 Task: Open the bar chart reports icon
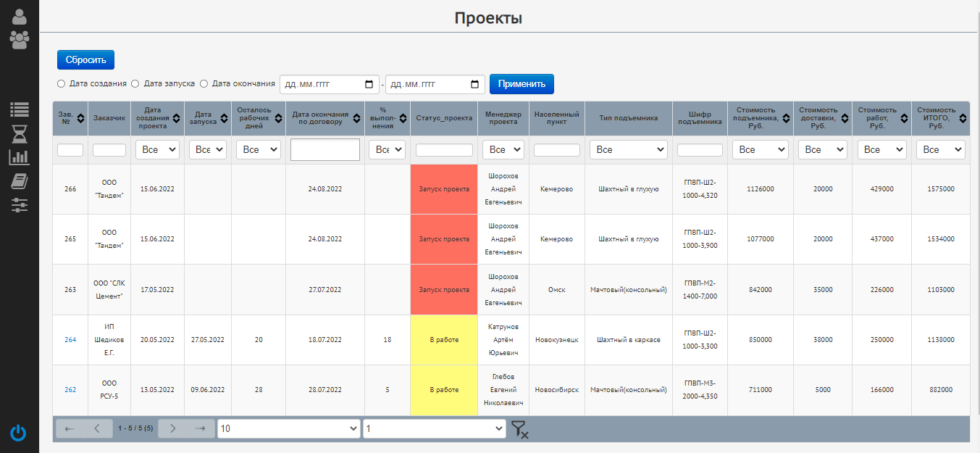(20, 157)
